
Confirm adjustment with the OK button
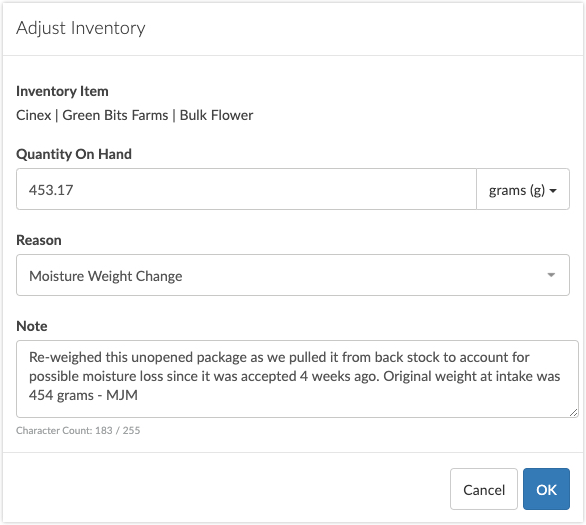coord(546,489)
